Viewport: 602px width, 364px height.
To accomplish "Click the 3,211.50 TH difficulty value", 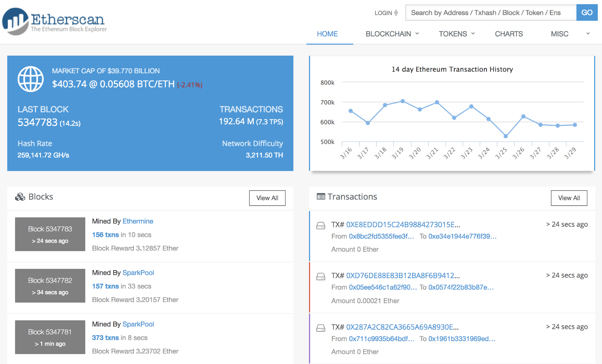I will pos(264,155).
